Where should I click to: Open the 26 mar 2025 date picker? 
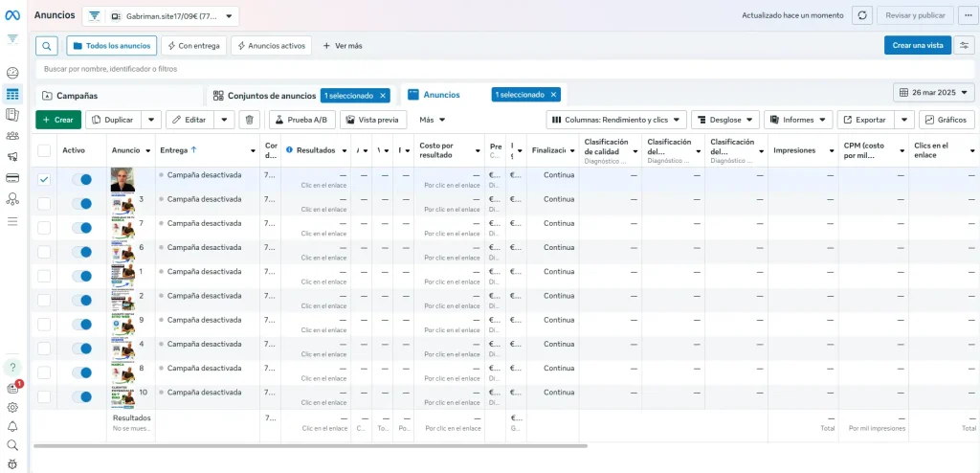[x=934, y=93]
